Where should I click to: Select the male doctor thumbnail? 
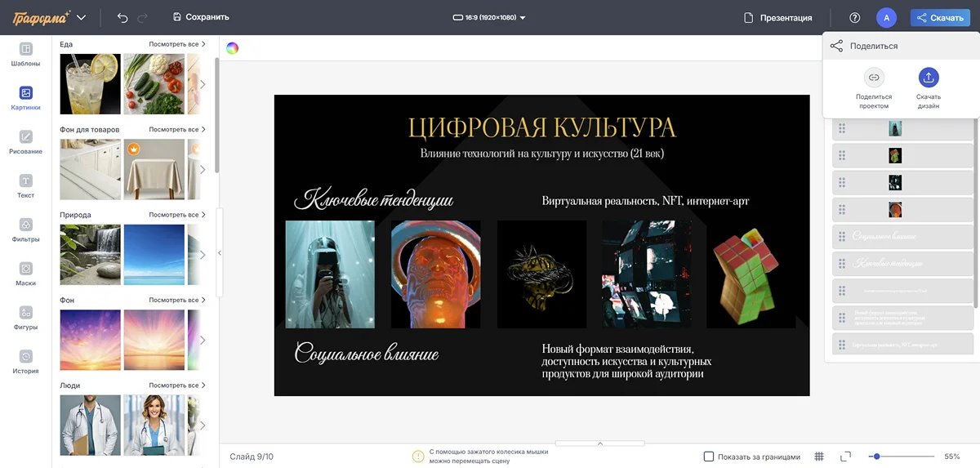pos(90,425)
